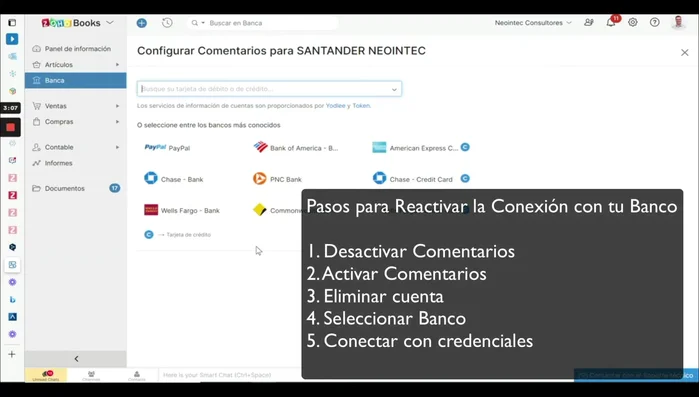Image resolution: width=699 pixels, height=397 pixels.
Task: Click the box/cube app icon in strip
Action: pos(12,91)
